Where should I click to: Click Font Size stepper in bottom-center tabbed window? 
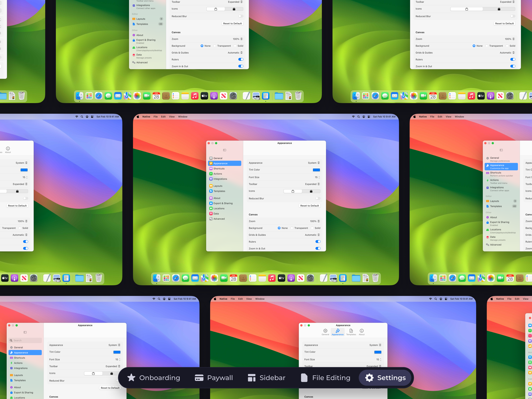[381, 360]
